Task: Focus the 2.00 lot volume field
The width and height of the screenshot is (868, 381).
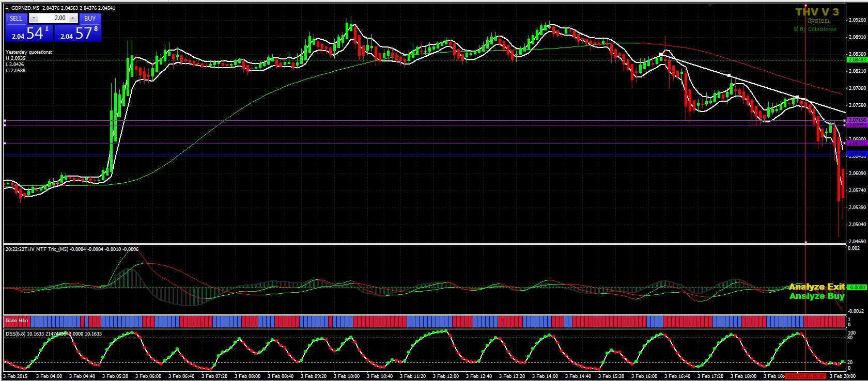Action: tap(53, 18)
